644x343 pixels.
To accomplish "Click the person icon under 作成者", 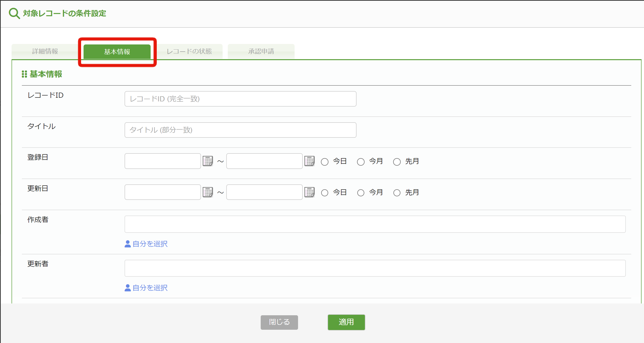I will (x=128, y=244).
